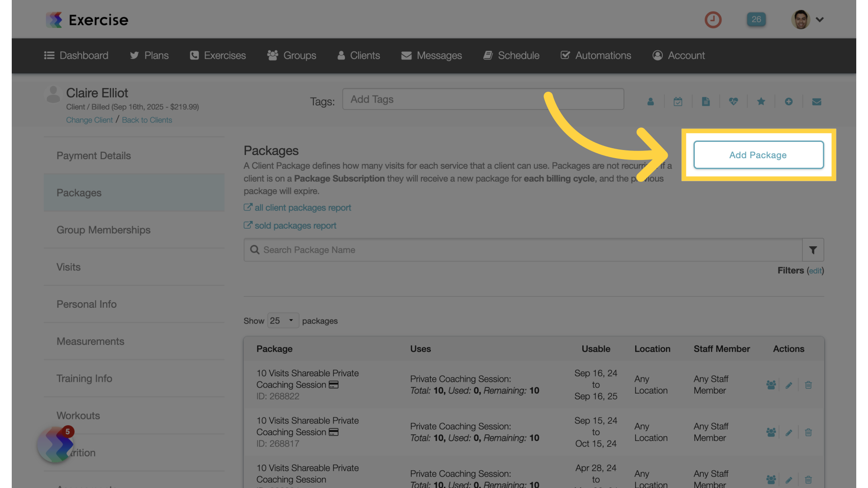Click the Search Package Name field
Viewport: 868px width, 488px height.
pyautogui.click(x=523, y=250)
